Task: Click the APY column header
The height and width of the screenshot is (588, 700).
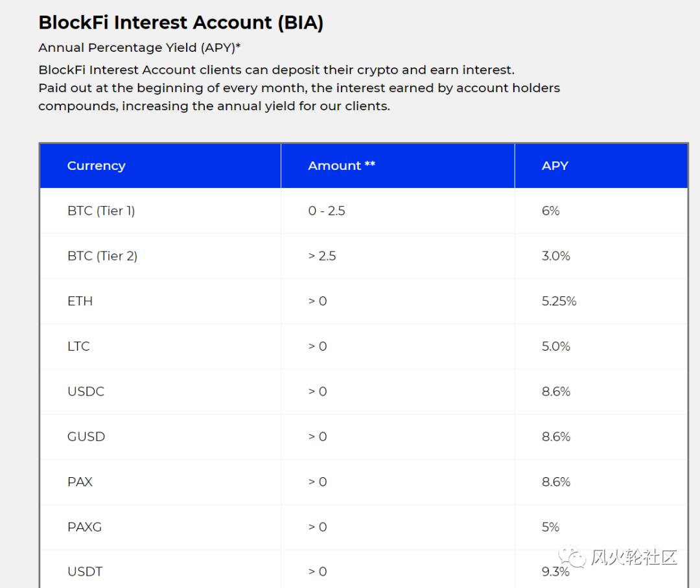Action: click(555, 165)
